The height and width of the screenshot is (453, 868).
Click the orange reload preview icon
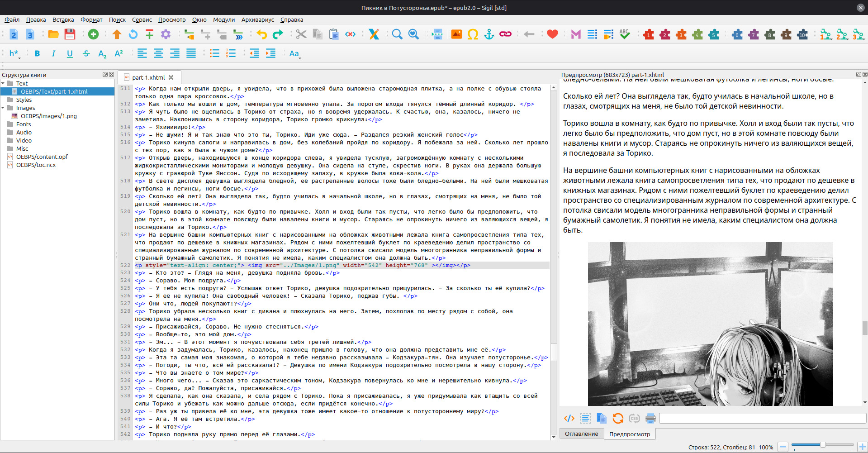click(x=618, y=418)
